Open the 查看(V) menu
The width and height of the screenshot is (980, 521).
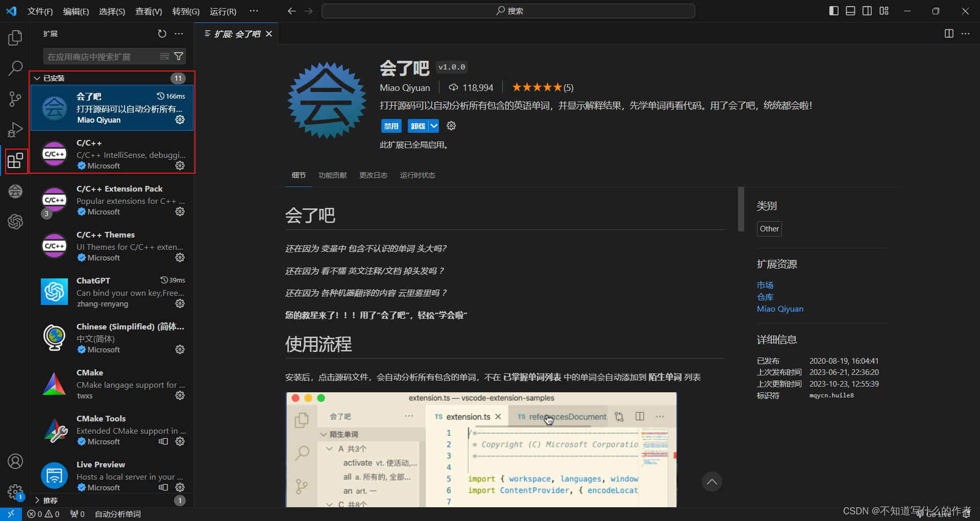coord(149,11)
